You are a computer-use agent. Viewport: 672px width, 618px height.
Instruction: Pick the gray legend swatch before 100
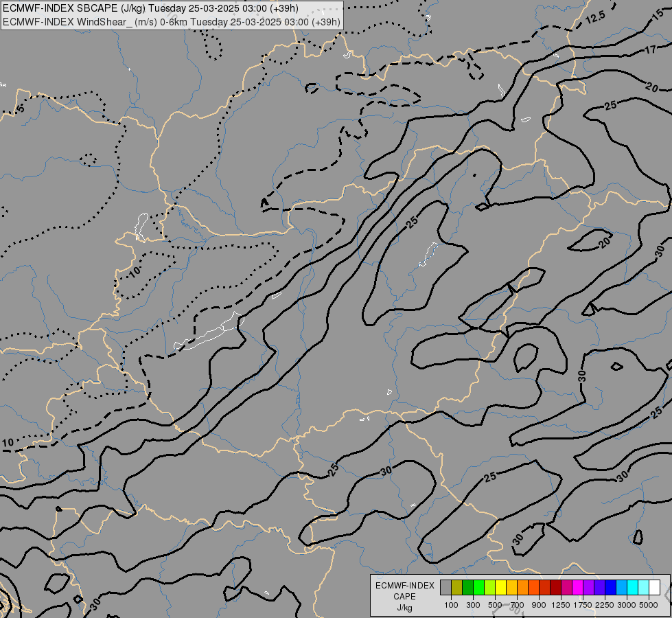click(445, 587)
